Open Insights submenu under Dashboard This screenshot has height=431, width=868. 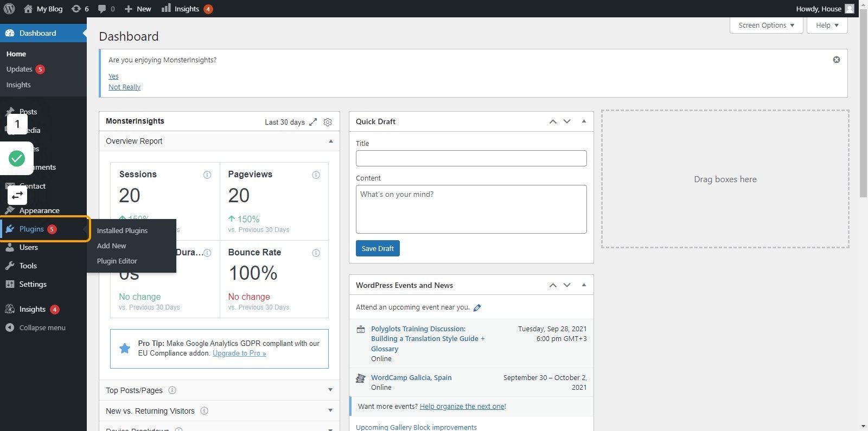pyautogui.click(x=18, y=85)
